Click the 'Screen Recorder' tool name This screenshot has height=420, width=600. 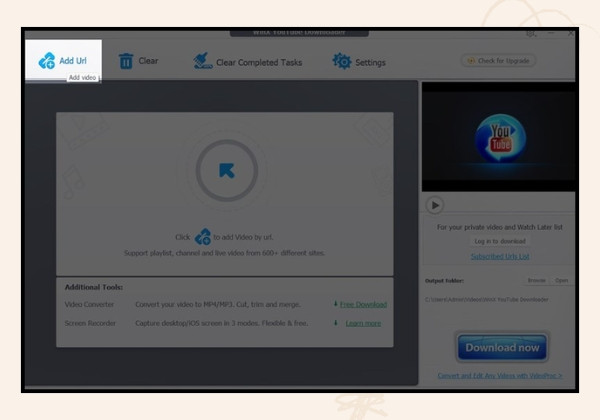90,323
